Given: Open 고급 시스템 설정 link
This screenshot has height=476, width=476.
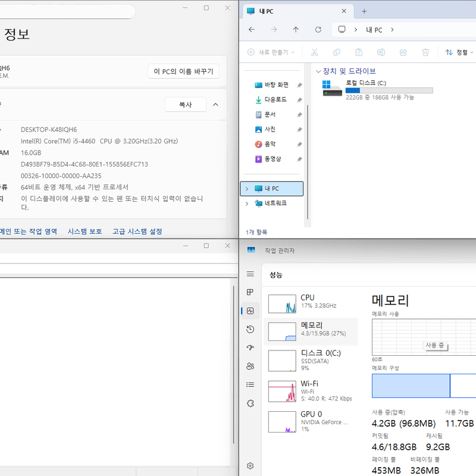Looking at the screenshot, I should (137, 231).
